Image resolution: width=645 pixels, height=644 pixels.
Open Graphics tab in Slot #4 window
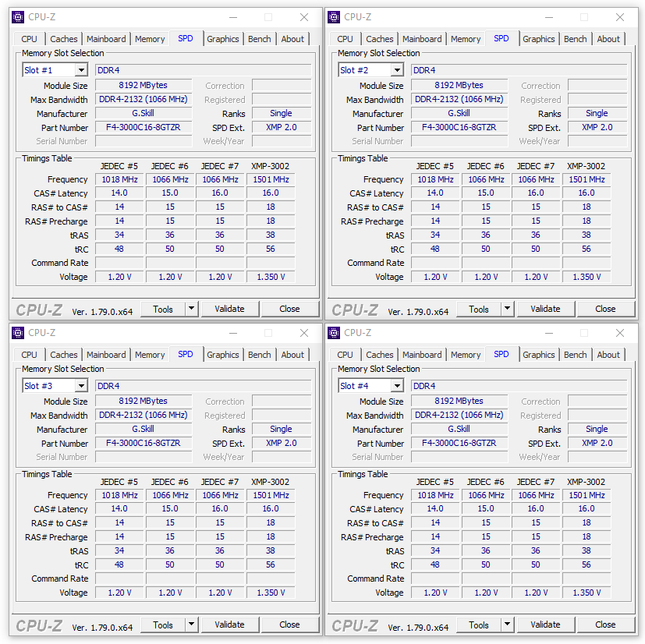coord(539,355)
